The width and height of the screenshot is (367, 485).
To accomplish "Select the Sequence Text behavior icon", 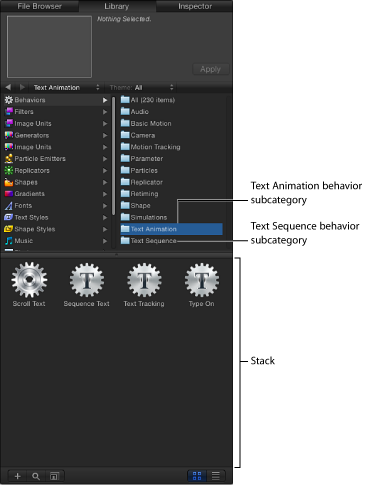I will pyautogui.click(x=87, y=280).
